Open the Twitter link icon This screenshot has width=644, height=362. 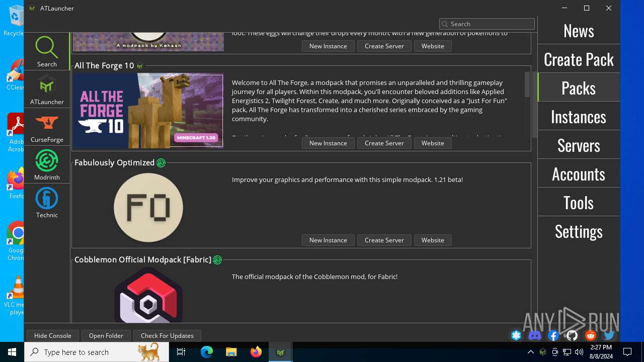coord(609,335)
